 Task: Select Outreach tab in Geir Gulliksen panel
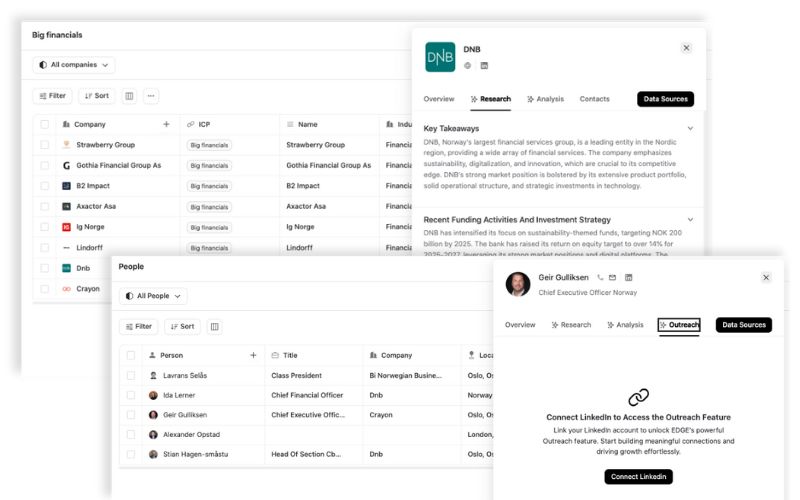click(x=679, y=325)
